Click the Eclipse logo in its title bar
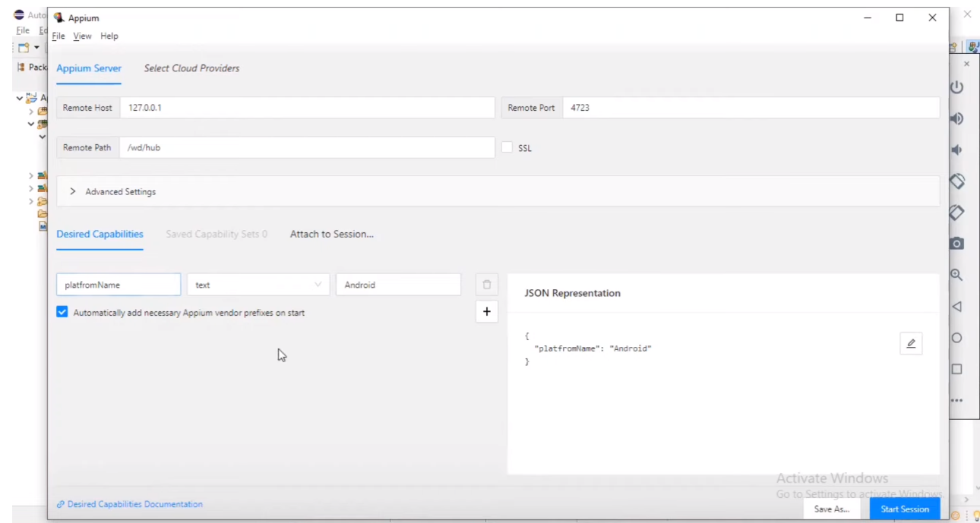 (x=19, y=15)
